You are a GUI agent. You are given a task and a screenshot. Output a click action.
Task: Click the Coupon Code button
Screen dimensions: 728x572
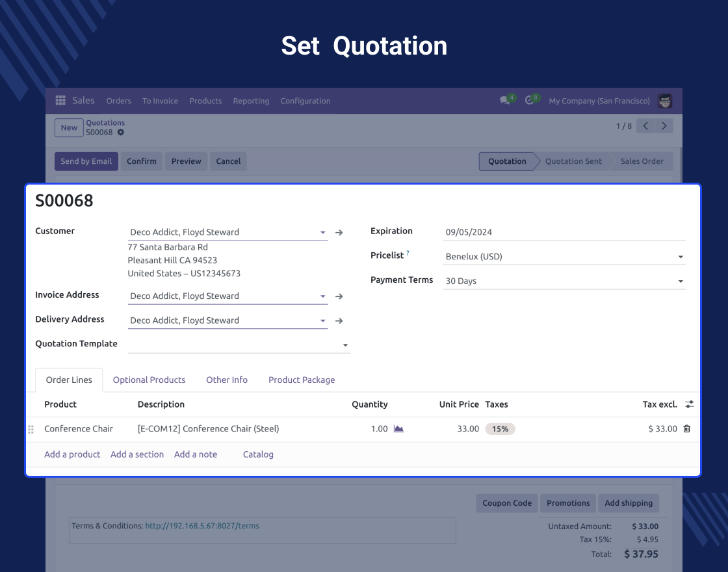tap(507, 503)
